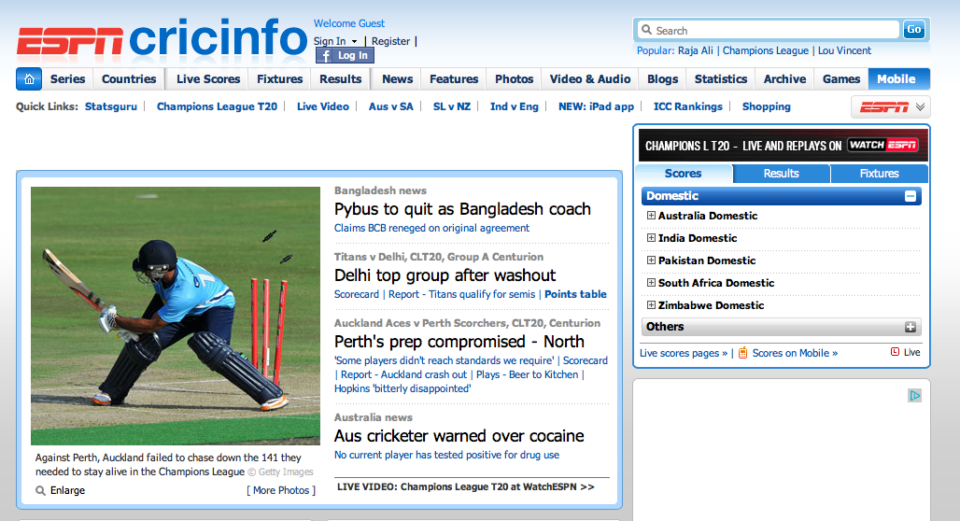Click the Enlarge magnifier icon under photo
960x521 pixels.
coord(40,490)
